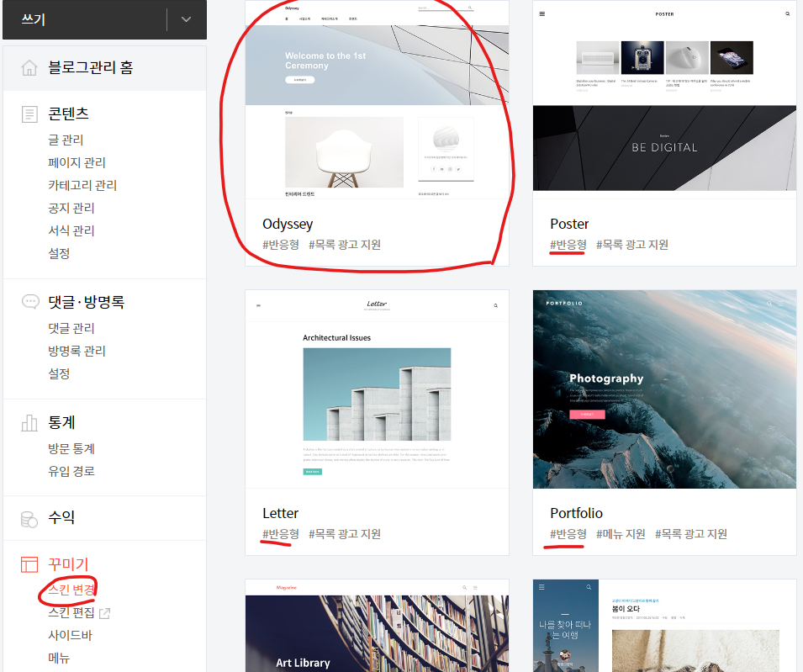The image size is (803, 672).
Task: Select 카테고리 관리
Action: [x=82, y=185]
